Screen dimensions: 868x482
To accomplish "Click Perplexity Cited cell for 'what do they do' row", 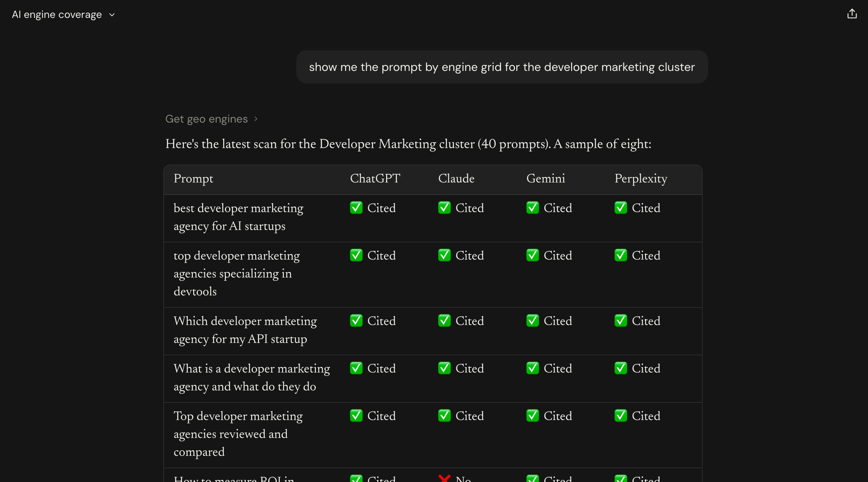I will [x=637, y=368].
